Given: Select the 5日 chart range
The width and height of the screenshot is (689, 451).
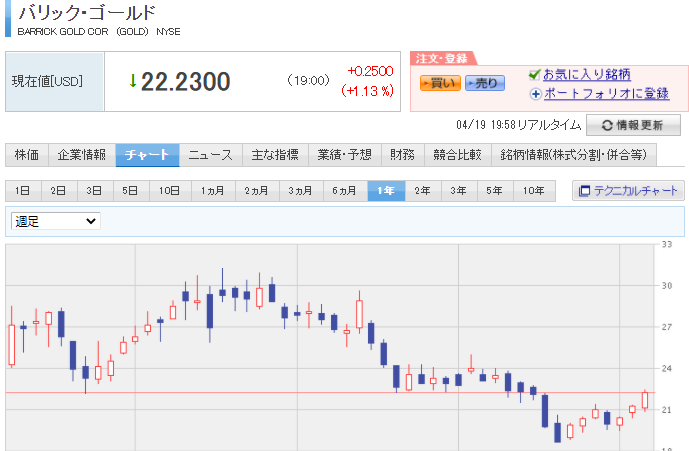Looking at the screenshot, I should [x=131, y=191].
